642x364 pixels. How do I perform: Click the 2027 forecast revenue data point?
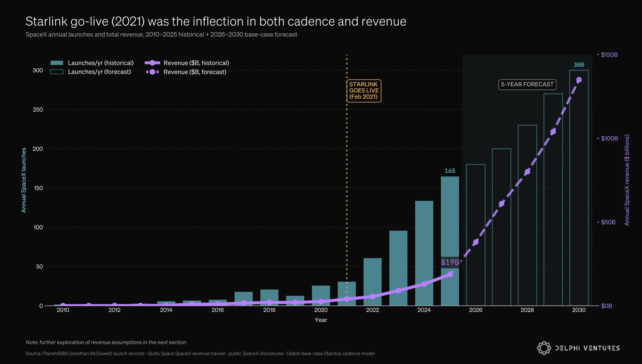[502, 204]
